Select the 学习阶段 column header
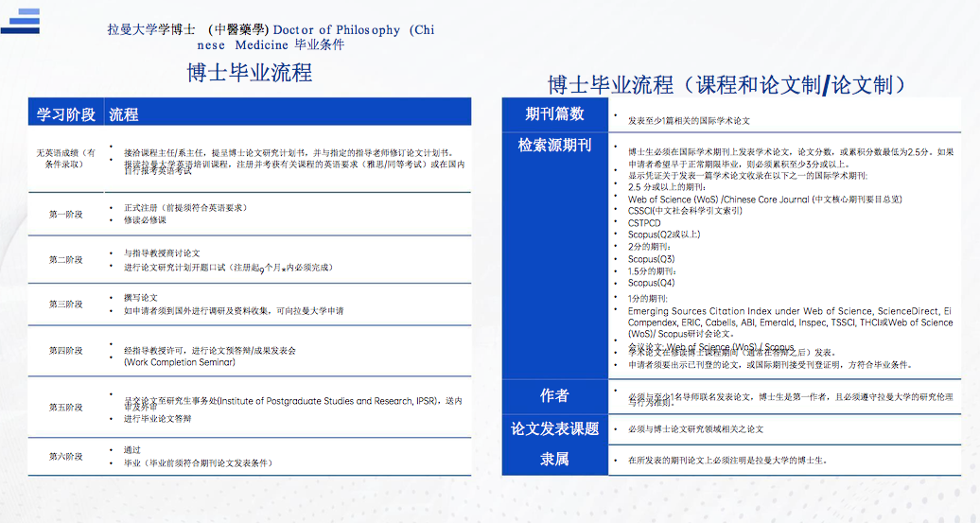980x523 pixels. [65, 114]
